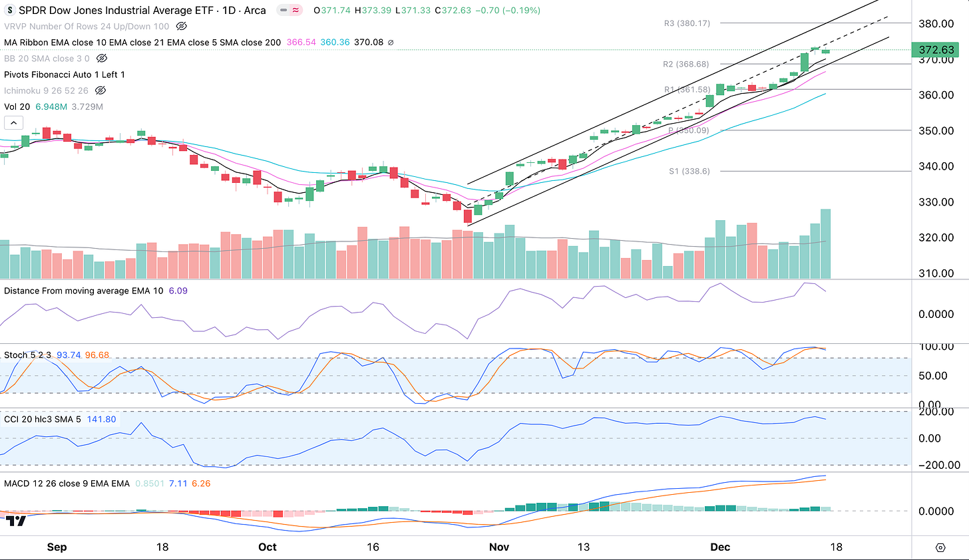Click the Dec label on date axis
Image resolution: width=969 pixels, height=560 pixels.
point(720,547)
